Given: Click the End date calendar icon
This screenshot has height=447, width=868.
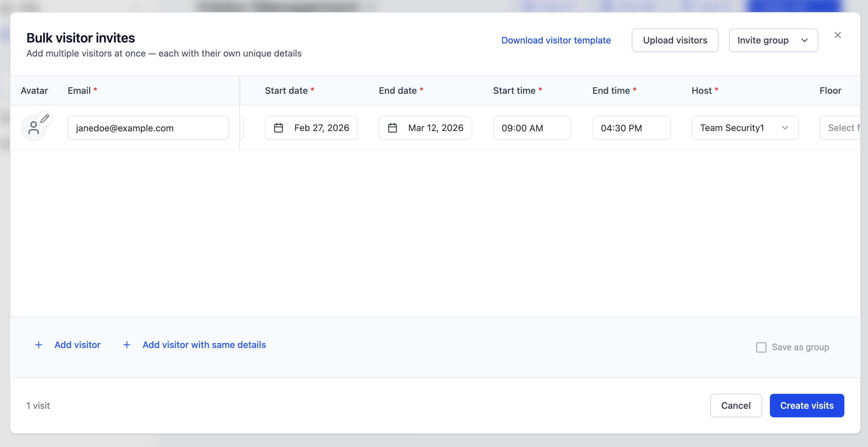Looking at the screenshot, I should [392, 128].
